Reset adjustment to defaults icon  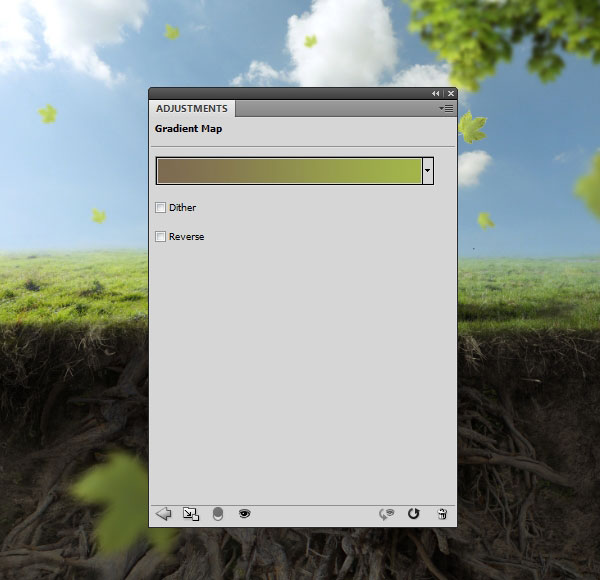(x=414, y=513)
